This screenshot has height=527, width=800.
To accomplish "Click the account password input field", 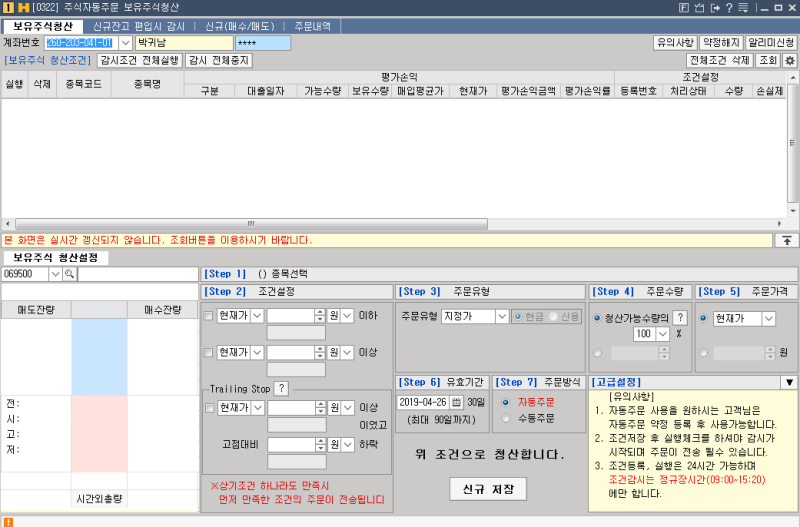I will tap(262, 43).
